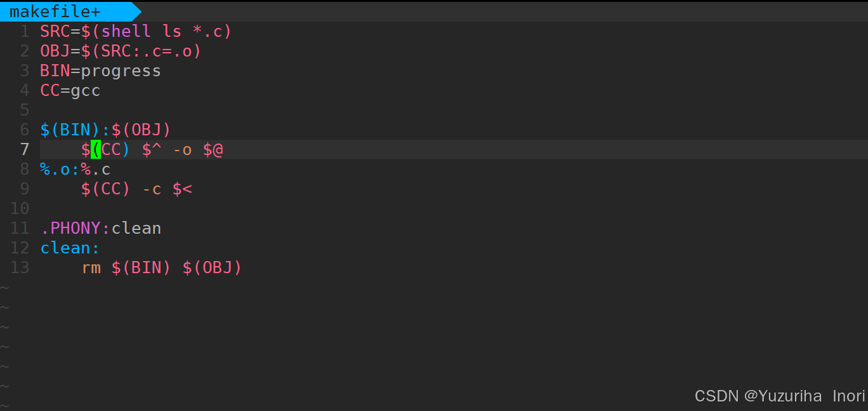The width and height of the screenshot is (868, 411).
Task: Click the -c flag on line 9
Action: (152, 189)
